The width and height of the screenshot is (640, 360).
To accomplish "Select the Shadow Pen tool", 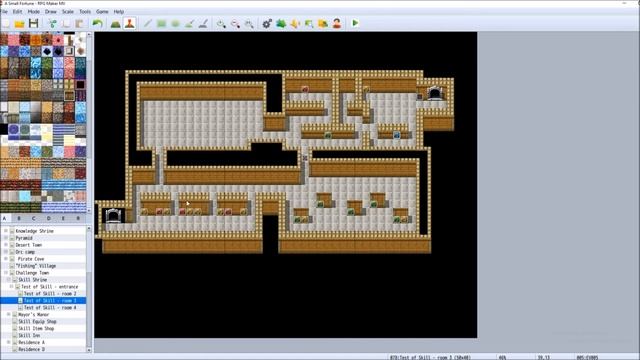I will 203,23.
